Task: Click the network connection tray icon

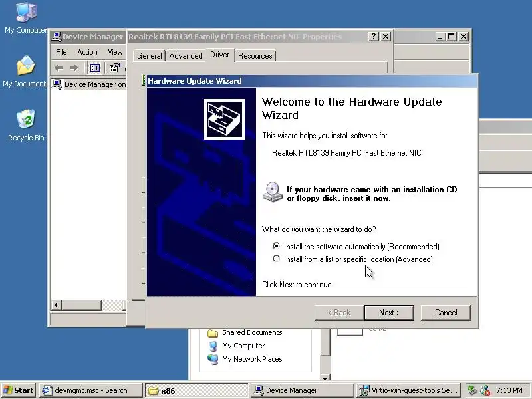Action: pyautogui.click(x=485, y=390)
